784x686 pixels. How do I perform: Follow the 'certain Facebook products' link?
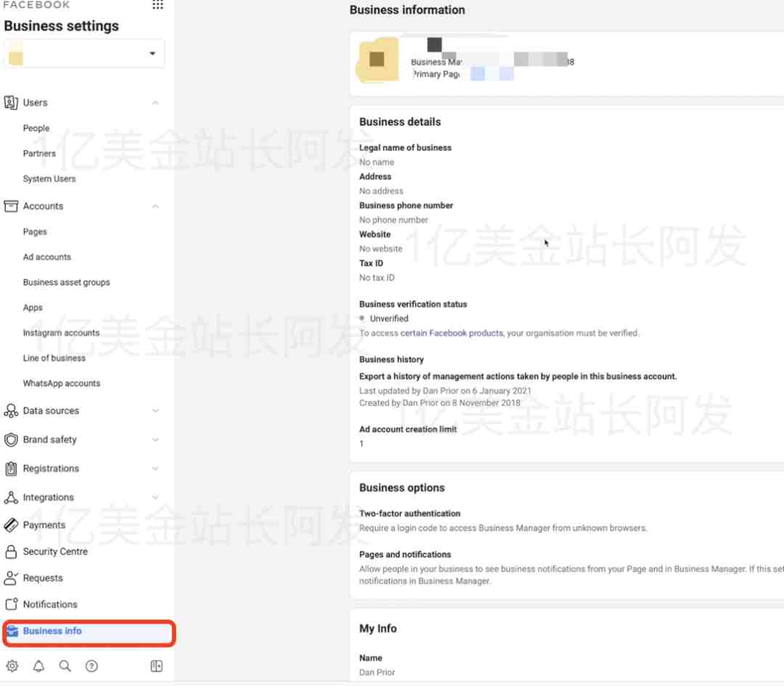pos(452,333)
